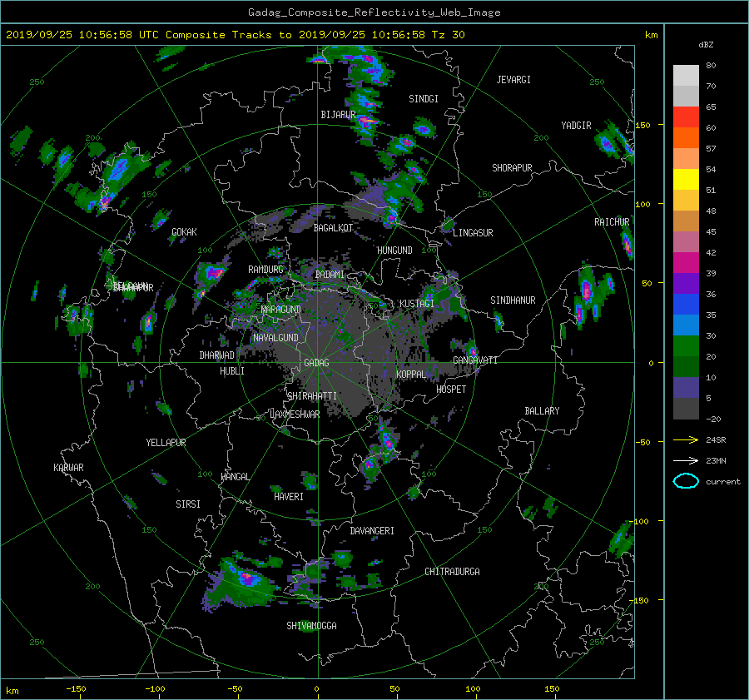
Task: Click the bright green 20 dBZ legend swatch
Action: 686,346
